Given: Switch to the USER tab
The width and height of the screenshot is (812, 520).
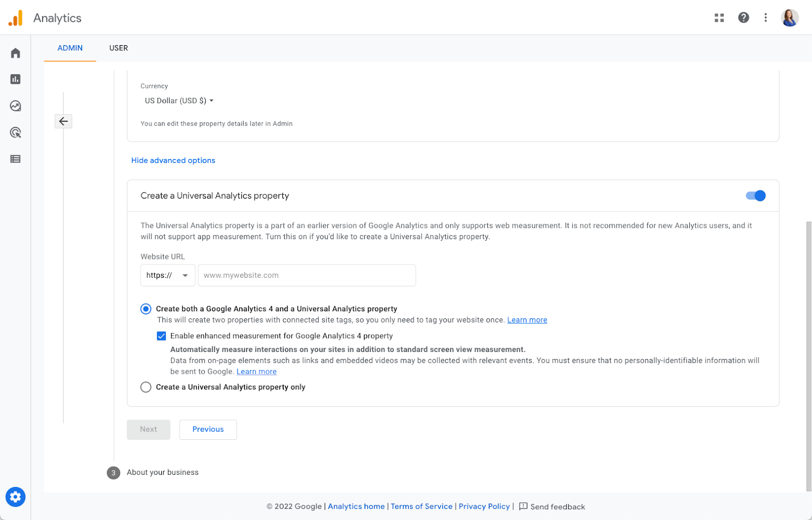Looking at the screenshot, I should pyautogui.click(x=119, y=48).
